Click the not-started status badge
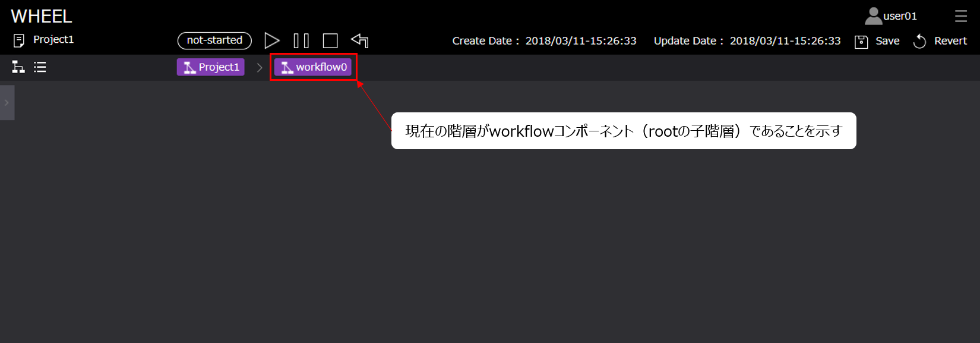The image size is (980, 343). (214, 40)
